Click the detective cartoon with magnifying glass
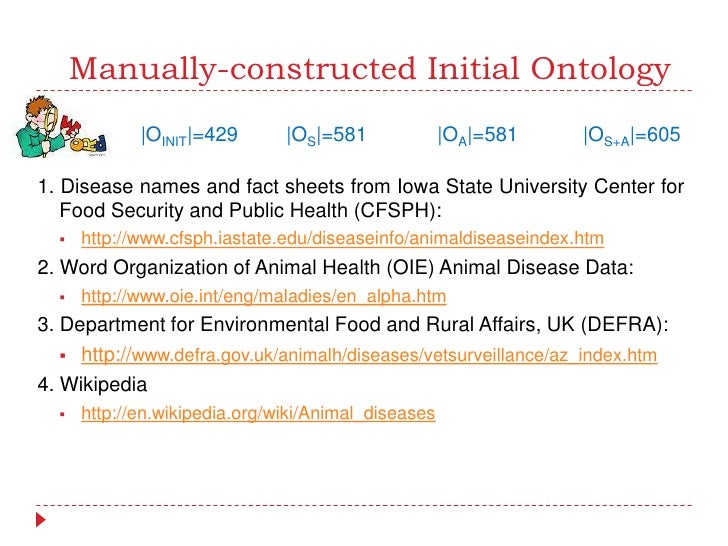 (x=61, y=126)
